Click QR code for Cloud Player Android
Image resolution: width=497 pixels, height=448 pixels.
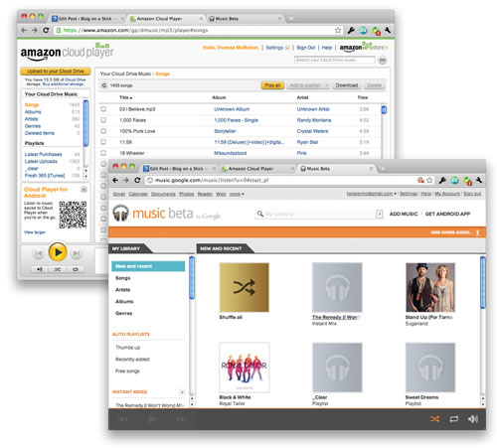point(73,215)
